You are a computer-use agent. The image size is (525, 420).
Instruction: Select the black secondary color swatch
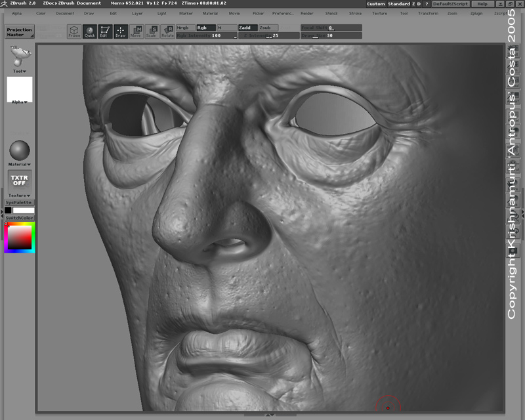click(8, 211)
